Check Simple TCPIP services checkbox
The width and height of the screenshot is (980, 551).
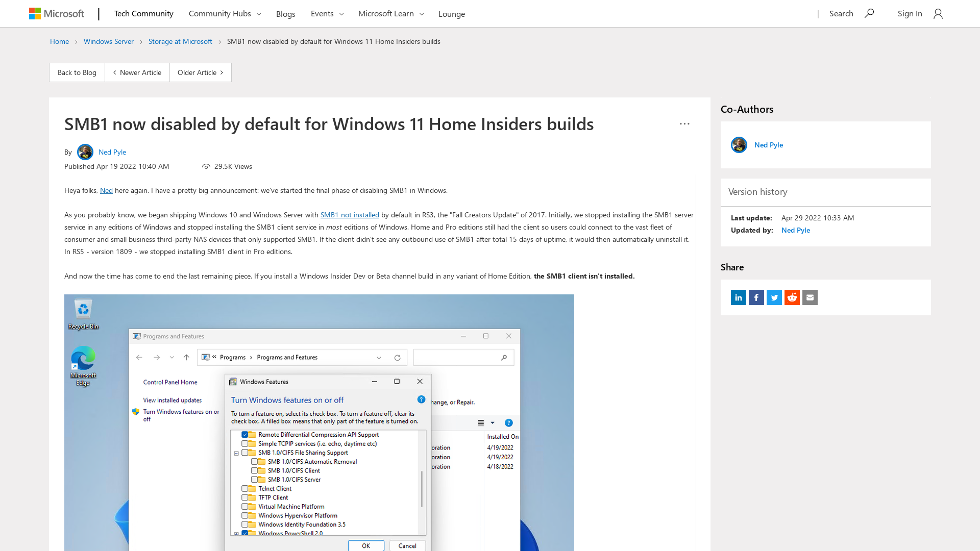[x=245, y=444]
